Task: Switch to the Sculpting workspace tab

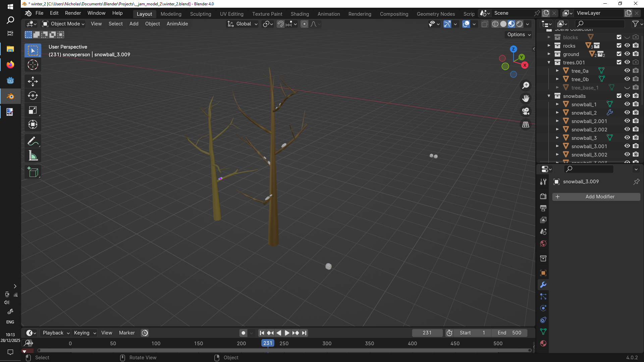Action: (x=201, y=14)
